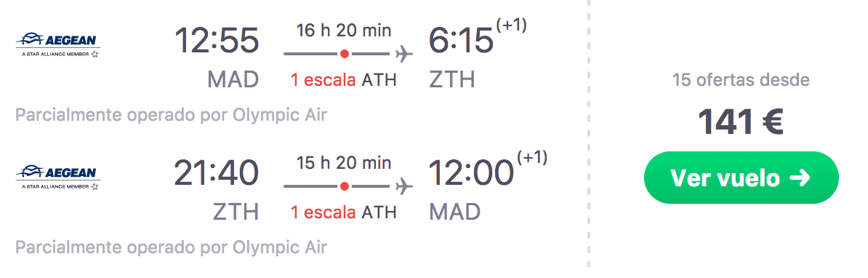Select the outbound Aegean airline logo
The width and height of the screenshot is (868, 278).
click(57, 45)
